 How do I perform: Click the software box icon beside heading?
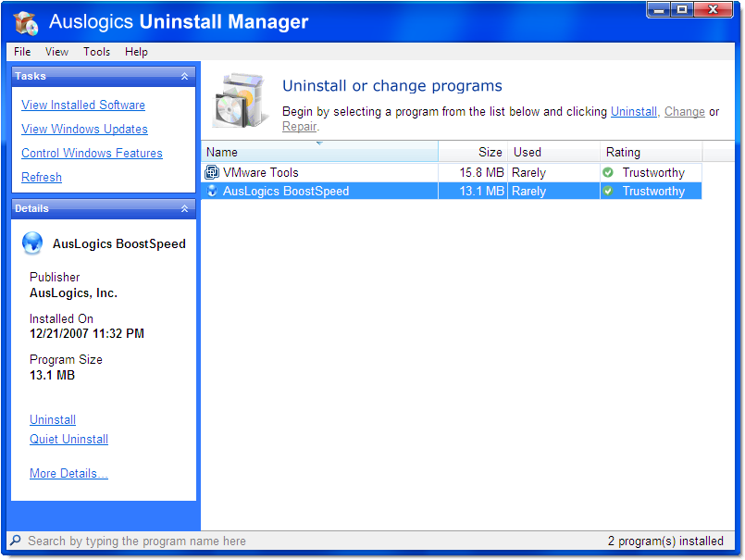tap(241, 101)
